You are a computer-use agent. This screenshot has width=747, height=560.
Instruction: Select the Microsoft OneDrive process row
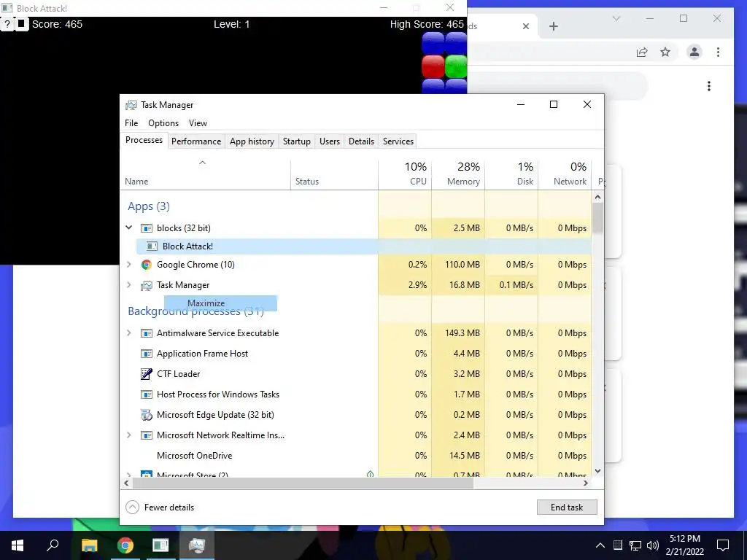[x=356, y=456]
